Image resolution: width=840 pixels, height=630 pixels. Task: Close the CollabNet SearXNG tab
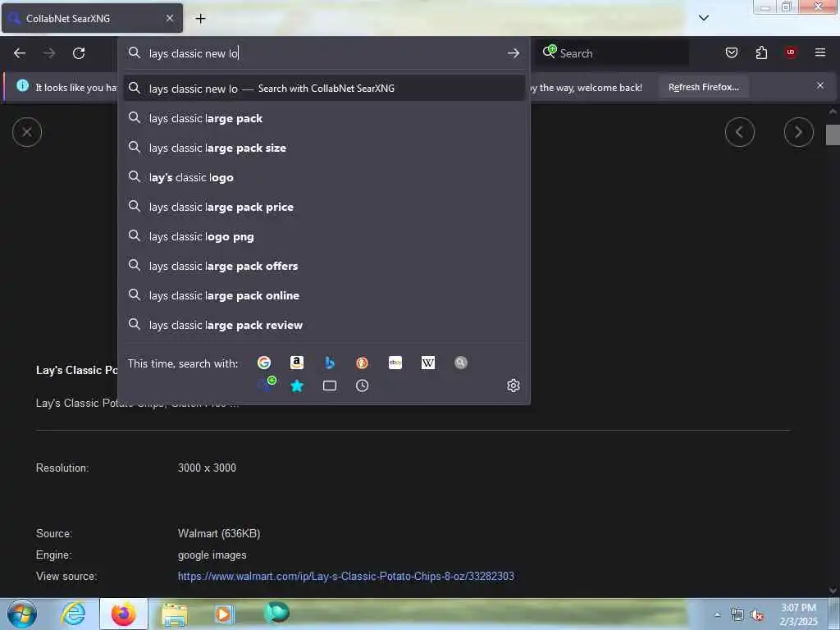[169, 18]
